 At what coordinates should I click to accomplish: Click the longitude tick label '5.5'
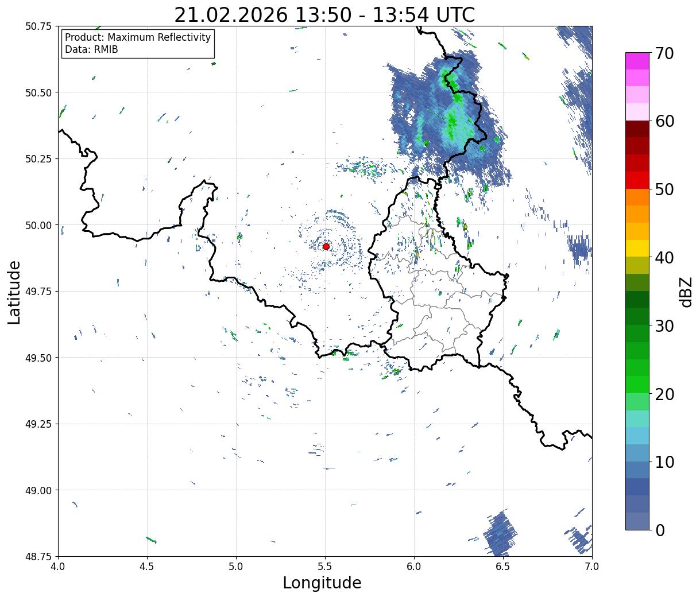click(325, 567)
